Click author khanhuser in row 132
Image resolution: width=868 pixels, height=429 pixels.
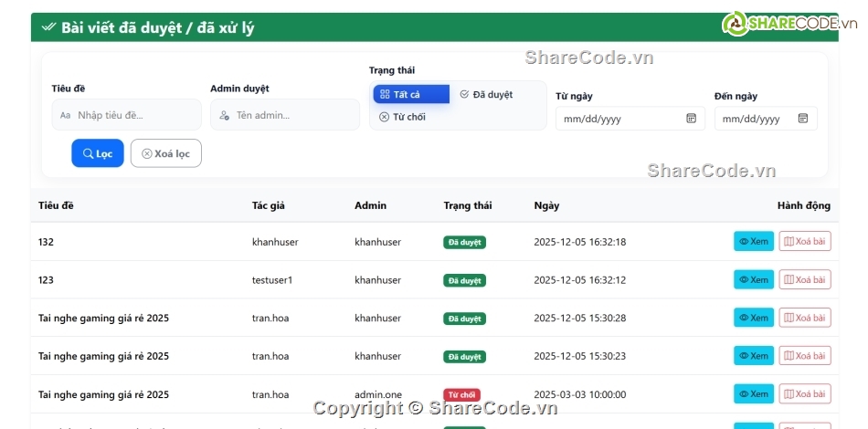(x=275, y=242)
